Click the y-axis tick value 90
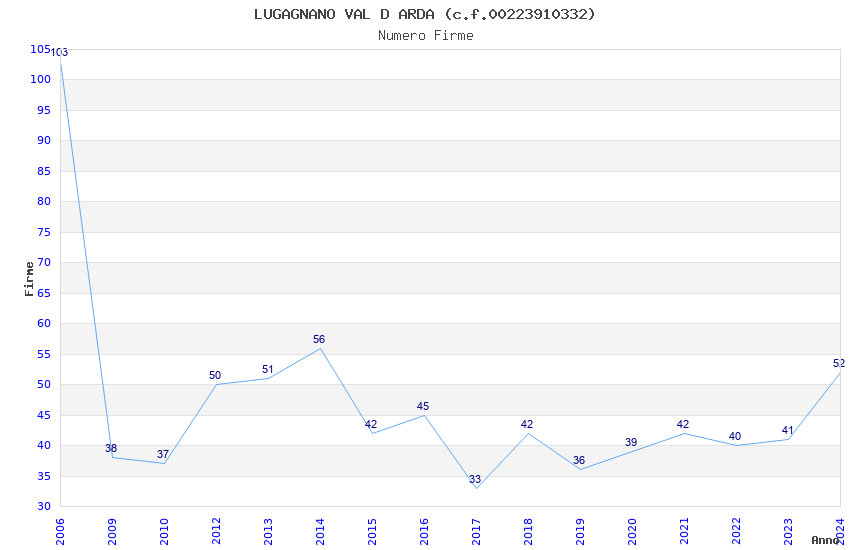This screenshot has width=850, height=550. [x=44, y=140]
